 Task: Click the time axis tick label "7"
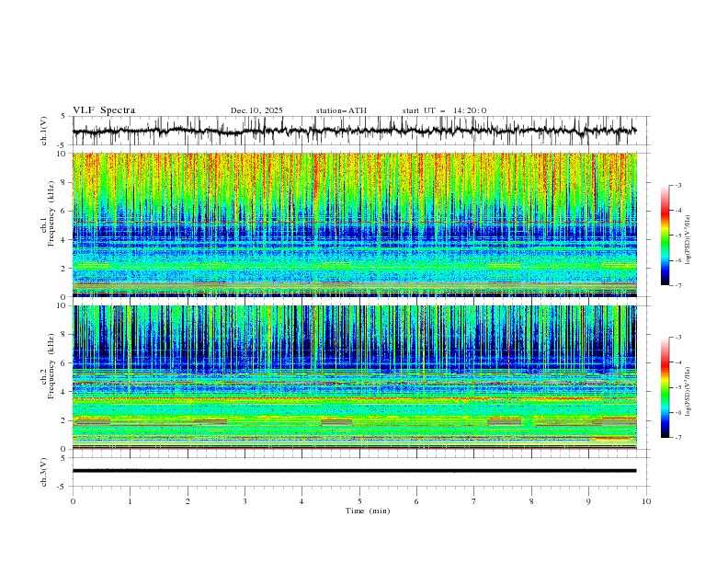pyautogui.click(x=473, y=501)
